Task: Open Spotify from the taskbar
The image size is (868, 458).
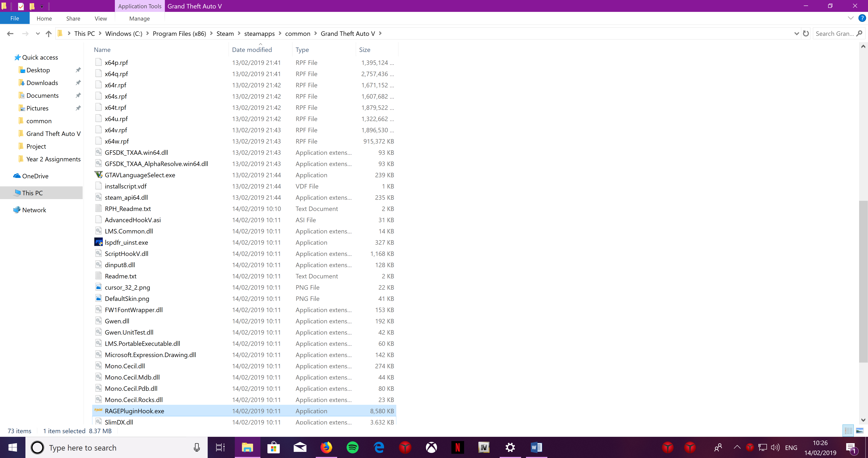Action: point(352,448)
